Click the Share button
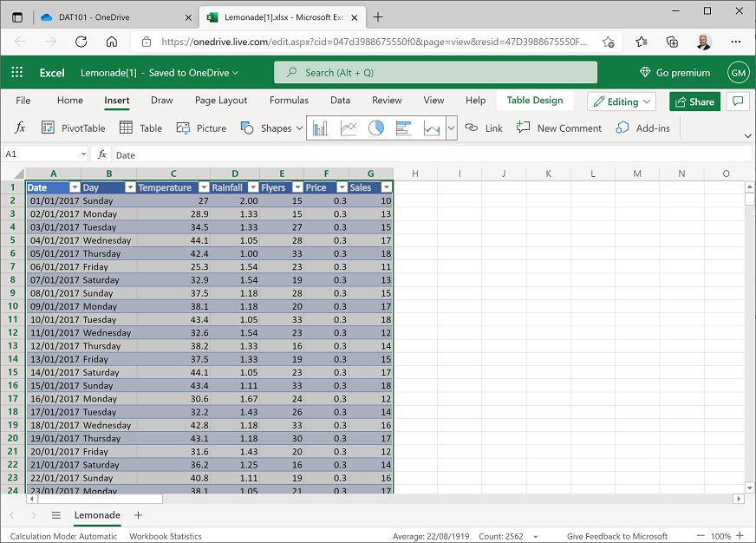Image resolution: width=756 pixels, height=543 pixels. [694, 101]
